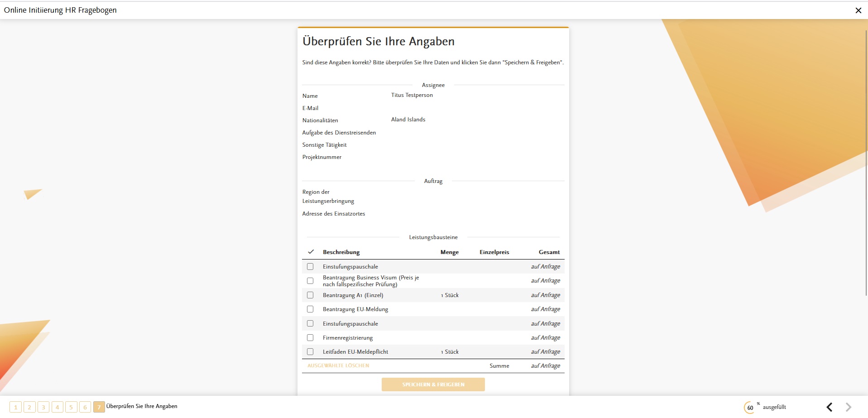Go to previous page arrow
This screenshot has height=418, width=868.
coord(830,407)
